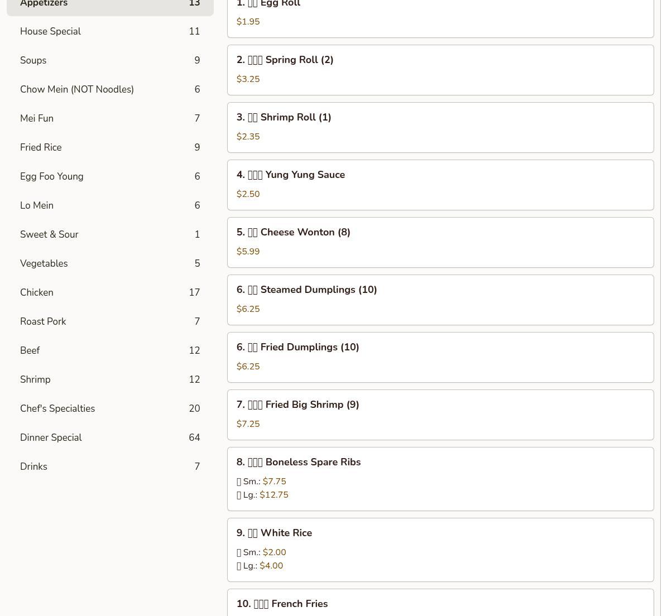Click the Yung Yung Sauce $2.50 price
The height and width of the screenshot is (616, 672).
click(x=248, y=194)
